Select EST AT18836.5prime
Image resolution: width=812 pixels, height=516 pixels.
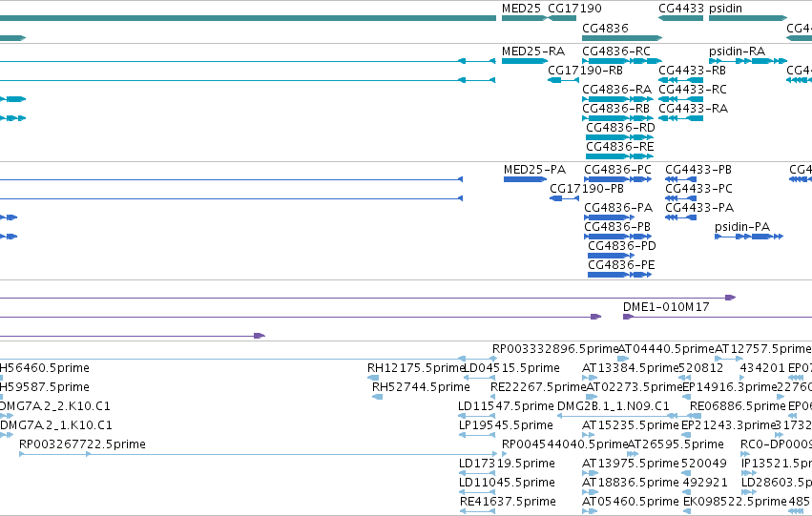pos(631,483)
